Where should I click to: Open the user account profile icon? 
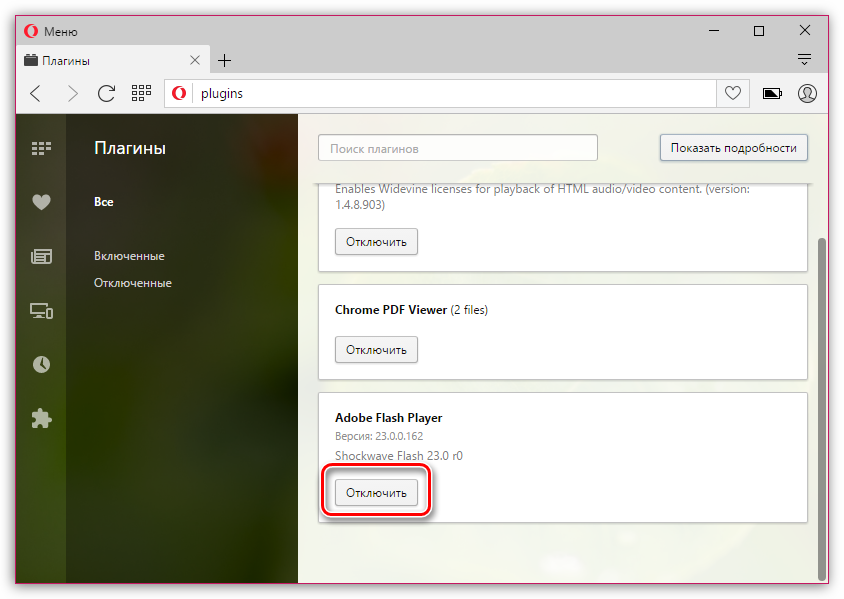(x=807, y=94)
